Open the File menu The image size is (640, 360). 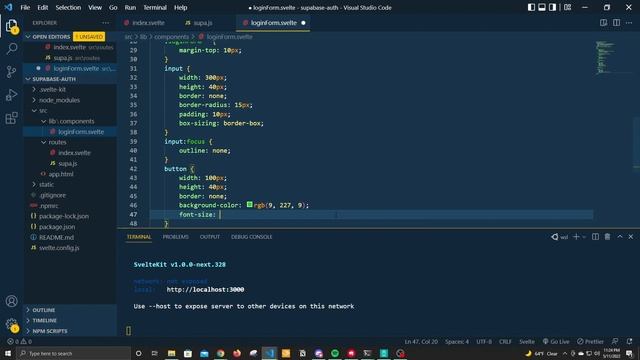tap(25, 7)
